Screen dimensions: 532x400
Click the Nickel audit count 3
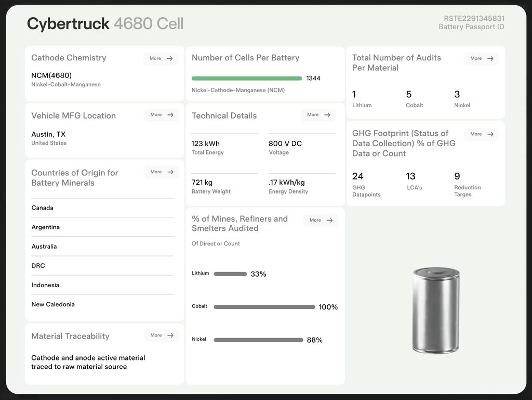point(457,94)
